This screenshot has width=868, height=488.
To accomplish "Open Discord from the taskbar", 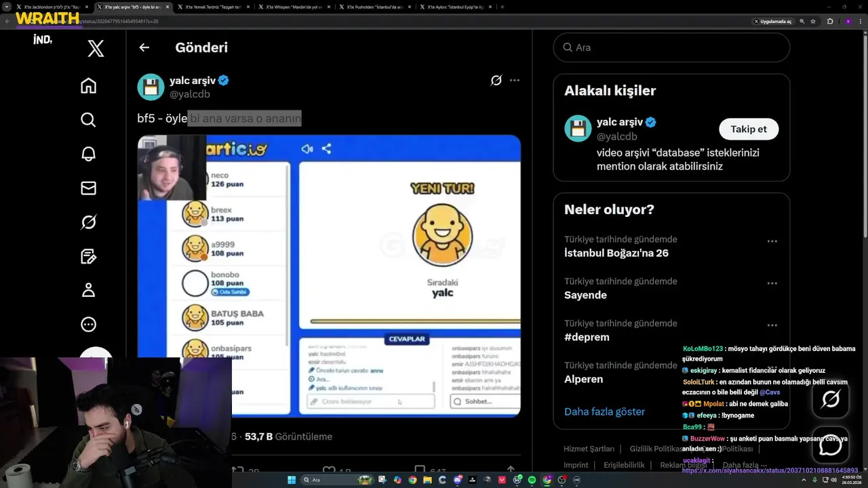I will point(458,480).
